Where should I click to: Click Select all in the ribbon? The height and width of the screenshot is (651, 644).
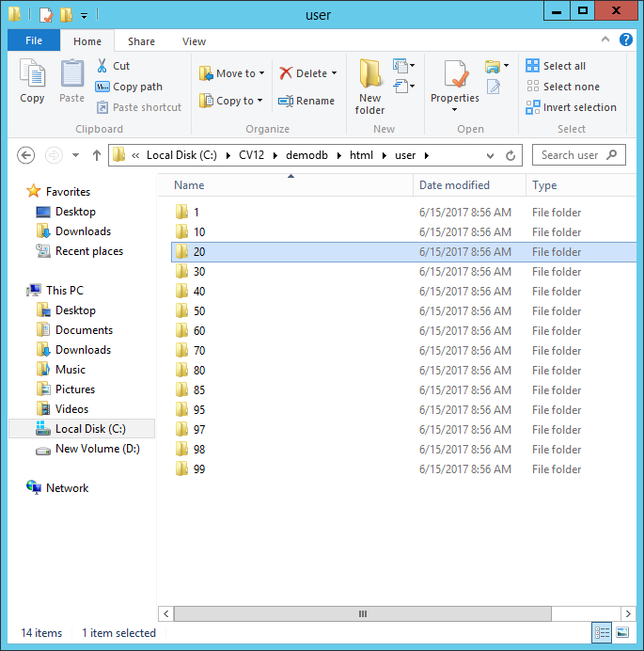click(556, 66)
